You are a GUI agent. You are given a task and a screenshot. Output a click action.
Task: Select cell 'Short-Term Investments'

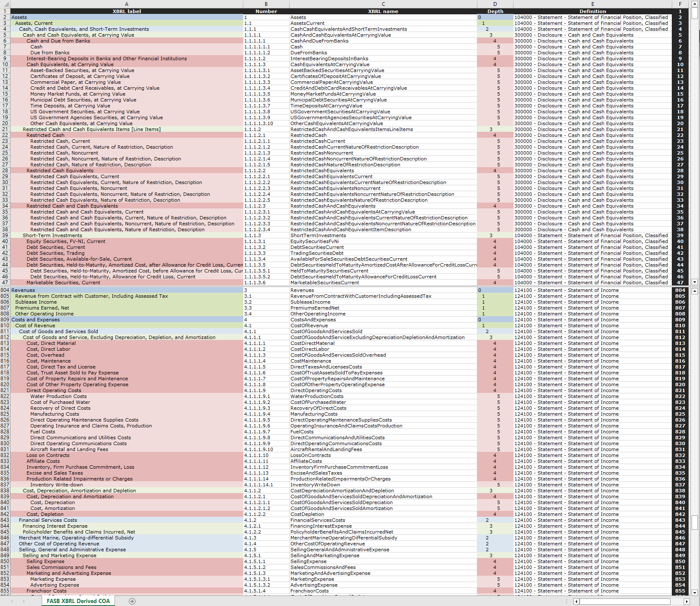pyautogui.click(x=127, y=235)
